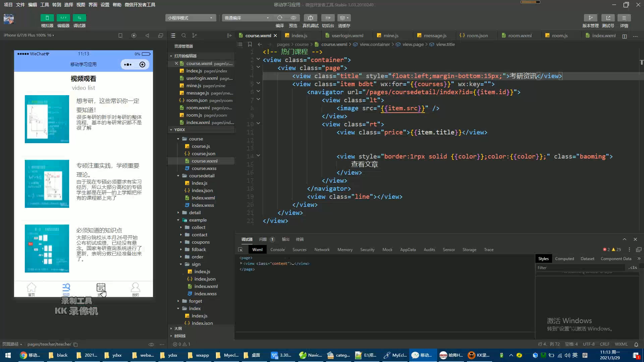
Task: Click the Styles filter input field
Action: [x=580, y=267]
